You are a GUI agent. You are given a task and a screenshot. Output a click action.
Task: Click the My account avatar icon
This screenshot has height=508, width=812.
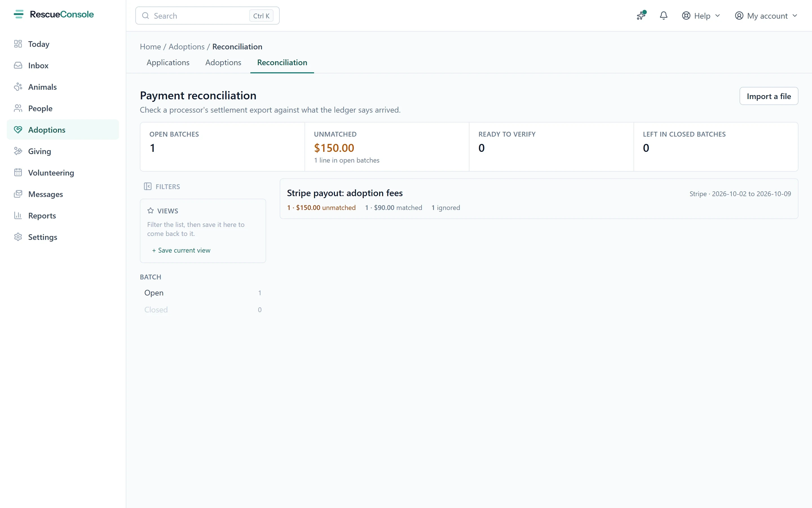(739, 16)
